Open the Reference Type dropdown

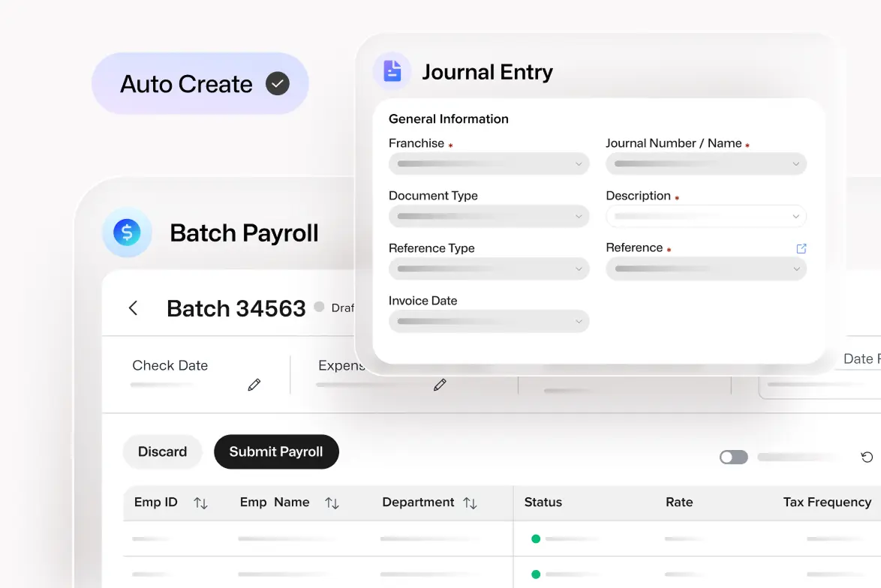489,269
